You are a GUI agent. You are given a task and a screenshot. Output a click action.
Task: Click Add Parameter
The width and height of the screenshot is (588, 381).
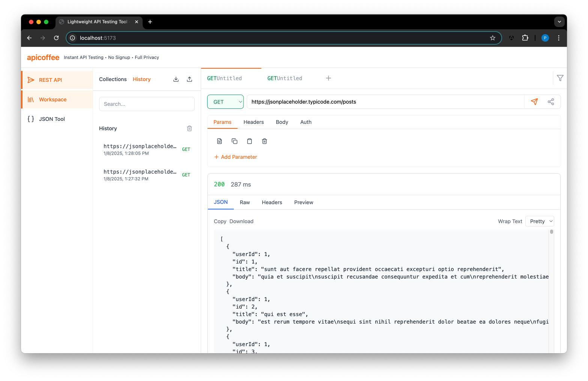pyautogui.click(x=236, y=157)
